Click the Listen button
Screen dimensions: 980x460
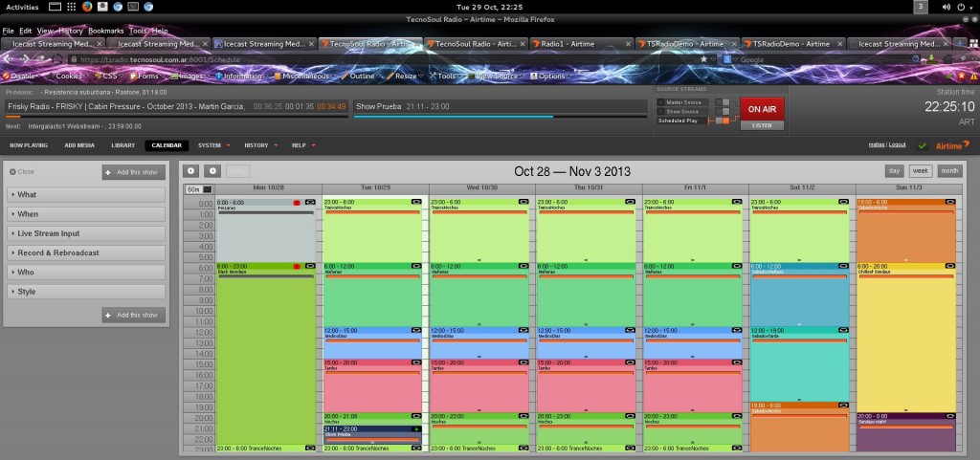click(762, 125)
